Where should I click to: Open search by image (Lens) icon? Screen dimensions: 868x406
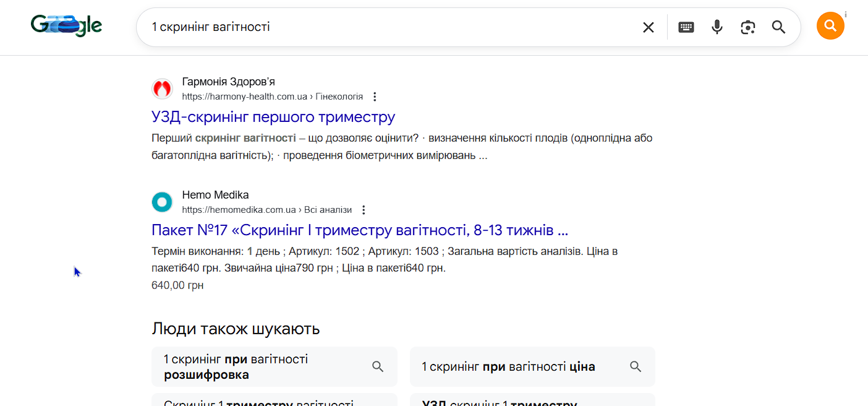click(748, 27)
